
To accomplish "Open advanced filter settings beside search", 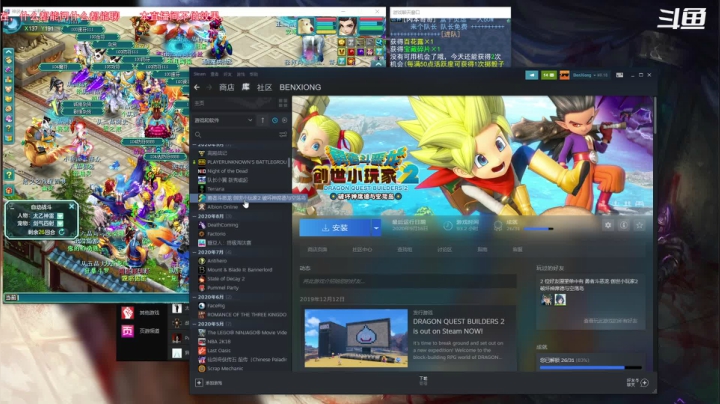I will click(x=283, y=135).
